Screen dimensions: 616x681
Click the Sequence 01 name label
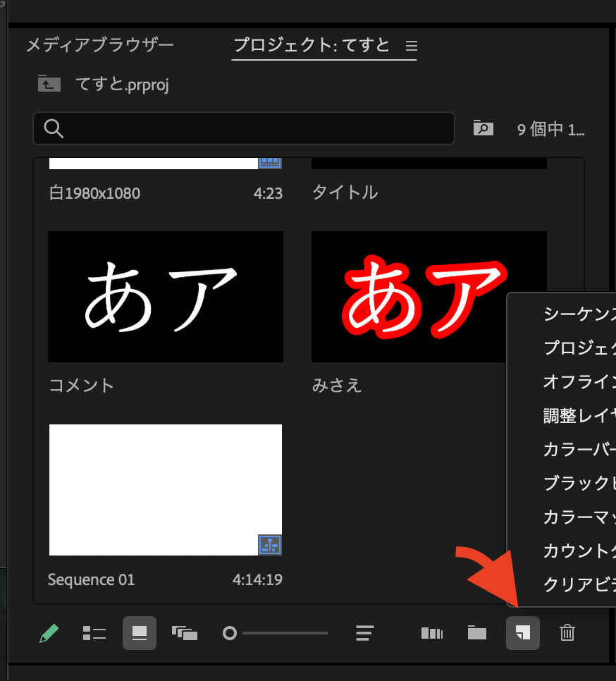tap(91, 579)
